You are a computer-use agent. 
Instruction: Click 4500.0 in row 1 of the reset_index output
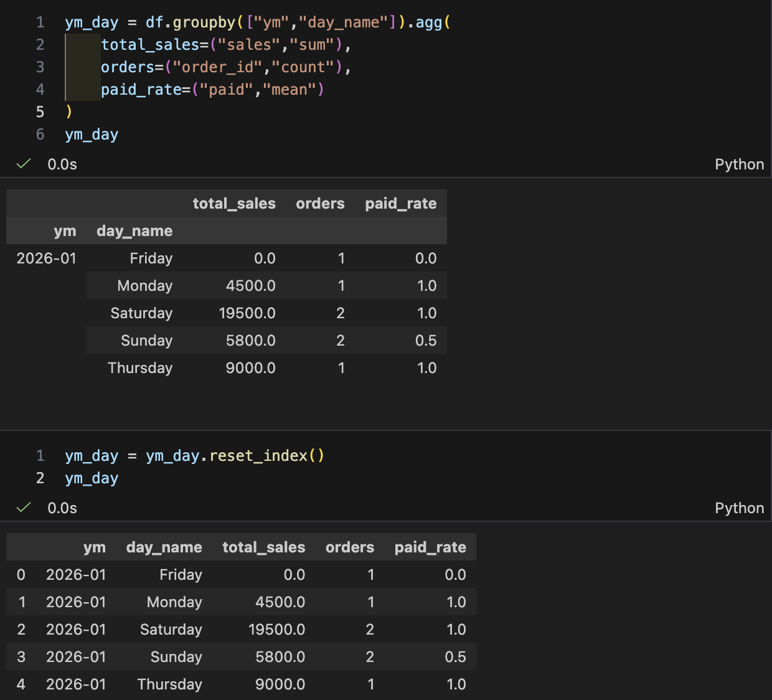280,602
